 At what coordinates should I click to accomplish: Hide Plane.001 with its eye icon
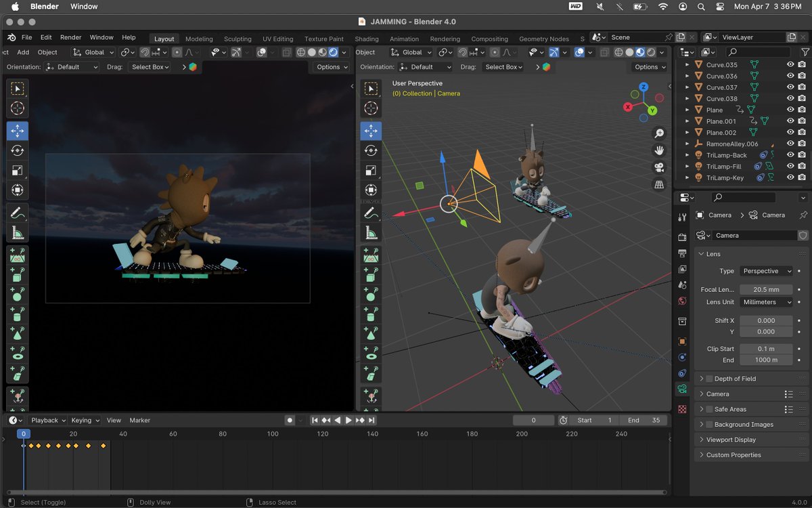click(790, 121)
